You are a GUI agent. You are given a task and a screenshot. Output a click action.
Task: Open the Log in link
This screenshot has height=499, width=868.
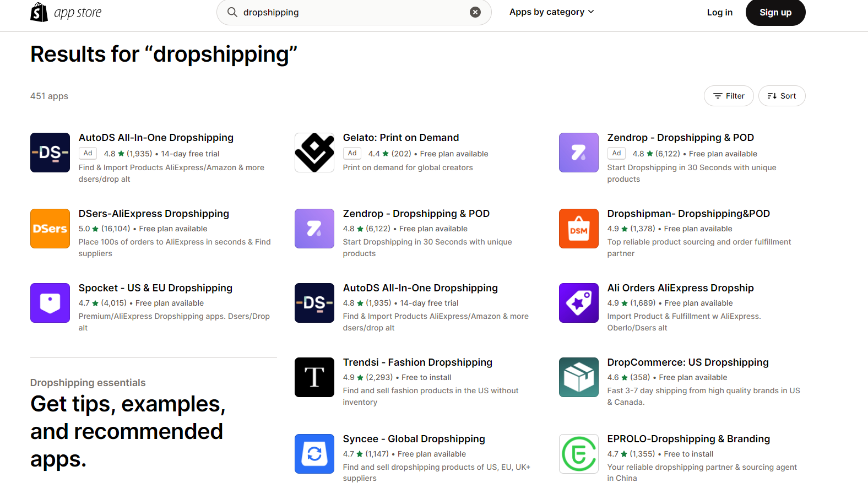pyautogui.click(x=719, y=12)
